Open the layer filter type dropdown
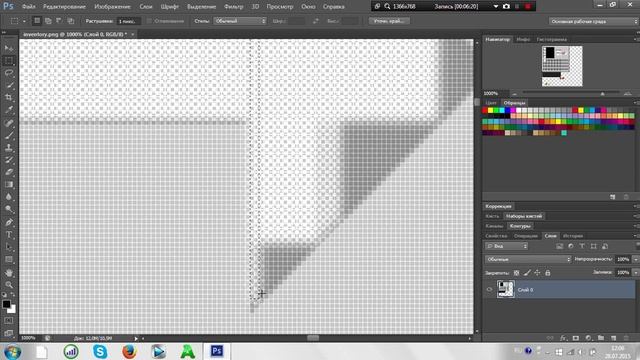The width and height of the screenshot is (640, 360). 506,246
